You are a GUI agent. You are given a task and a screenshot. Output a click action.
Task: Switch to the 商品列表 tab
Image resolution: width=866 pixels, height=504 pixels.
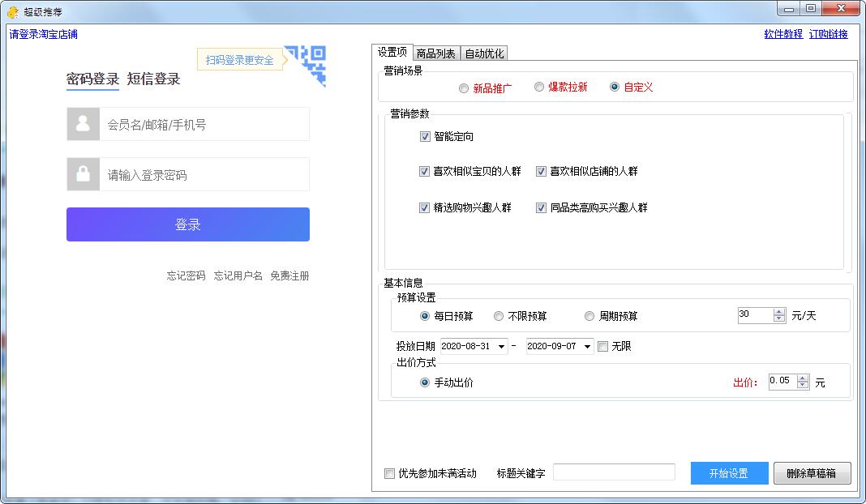point(436,53)
